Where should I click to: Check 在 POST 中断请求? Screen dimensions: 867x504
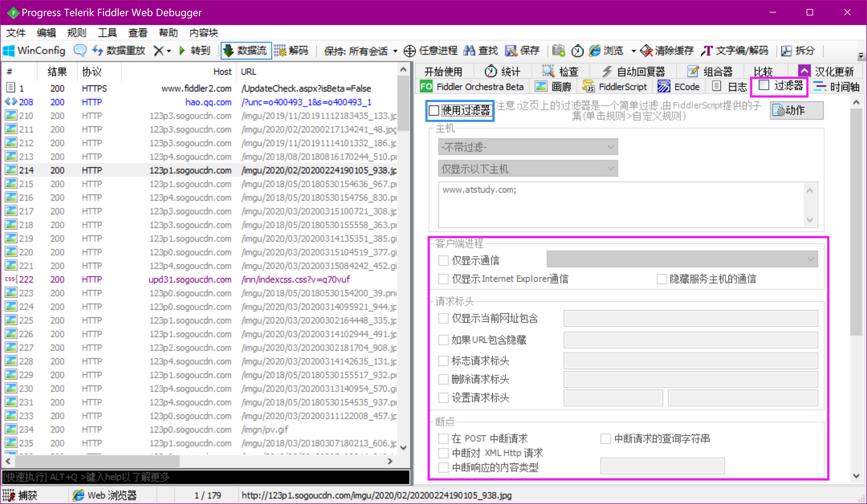[x=444, y=439]
